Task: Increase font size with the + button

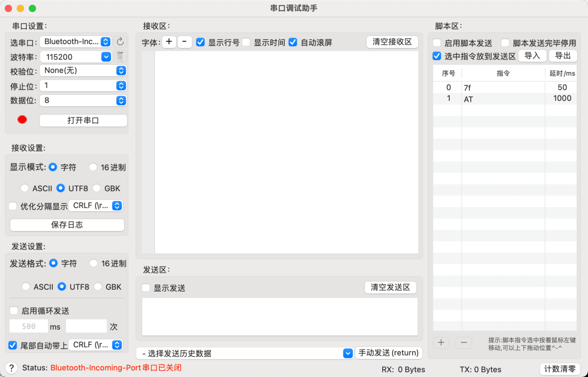Action: coord(169,42)
